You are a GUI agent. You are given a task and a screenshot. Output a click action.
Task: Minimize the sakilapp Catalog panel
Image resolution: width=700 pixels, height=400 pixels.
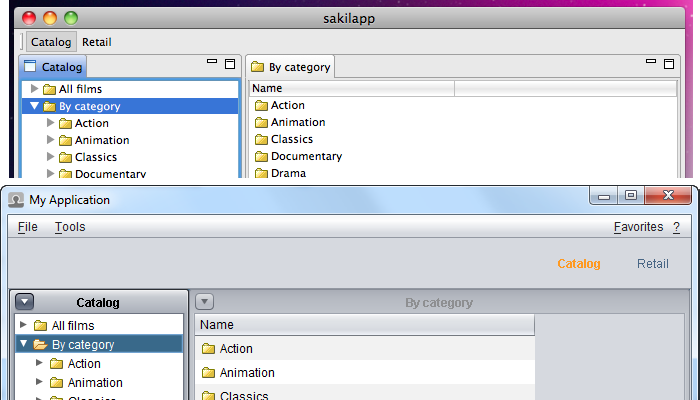[x=212, y=62]
